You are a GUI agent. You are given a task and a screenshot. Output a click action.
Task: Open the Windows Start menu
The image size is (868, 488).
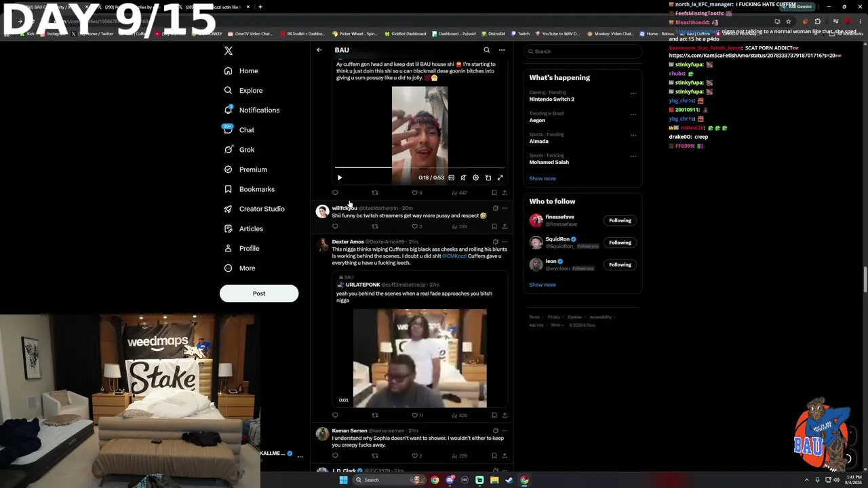pyautogui.click(x=343, y=480)
